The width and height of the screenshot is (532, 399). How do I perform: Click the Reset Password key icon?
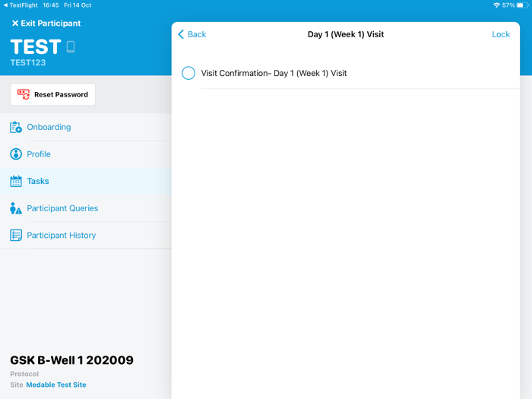[x=24, y=94]
